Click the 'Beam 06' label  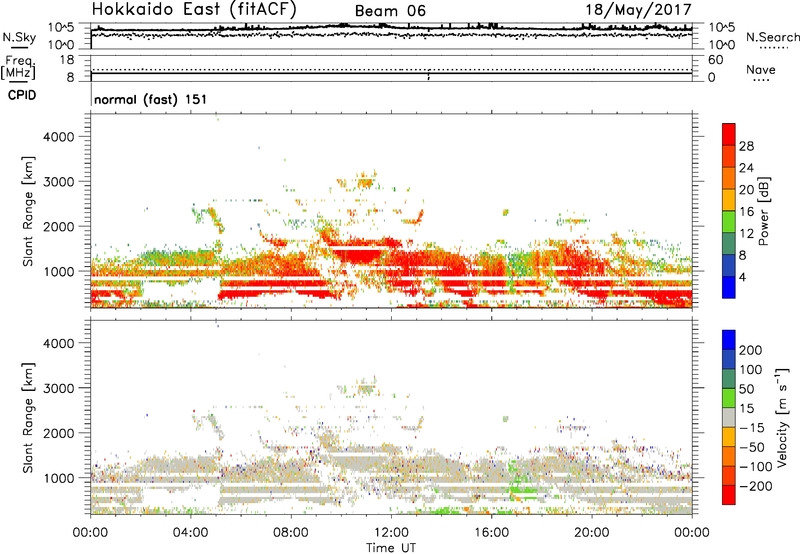coord(390,11)
